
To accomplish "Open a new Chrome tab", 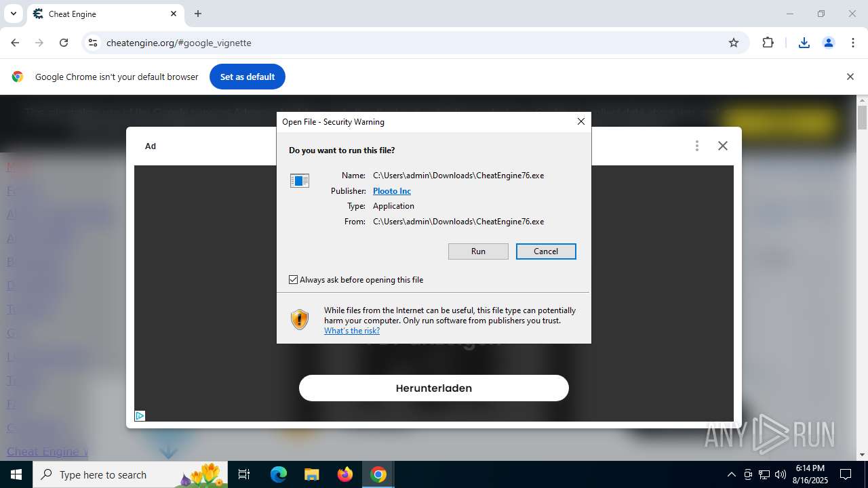I will pyautogui.click(x=198, y=14).
